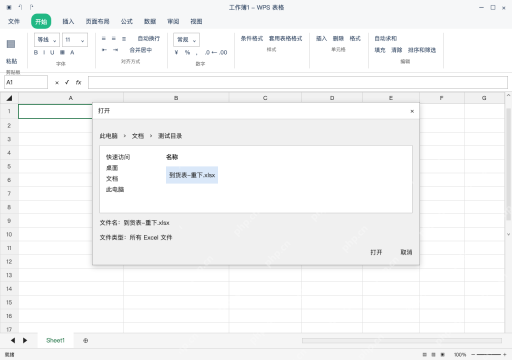The image size is (512, 360).
Task: Decrease indent in alignment group
Action: (x=104, y=50)
